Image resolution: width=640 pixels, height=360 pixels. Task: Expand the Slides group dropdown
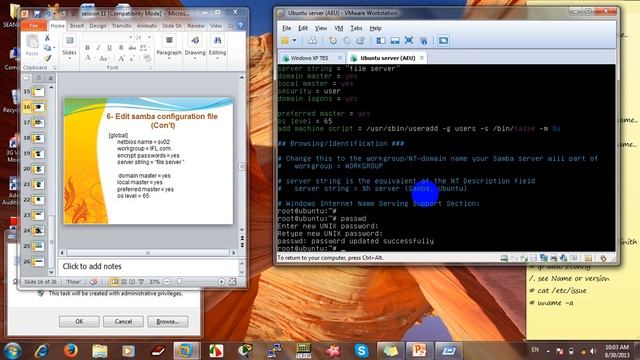click(69, 58)
